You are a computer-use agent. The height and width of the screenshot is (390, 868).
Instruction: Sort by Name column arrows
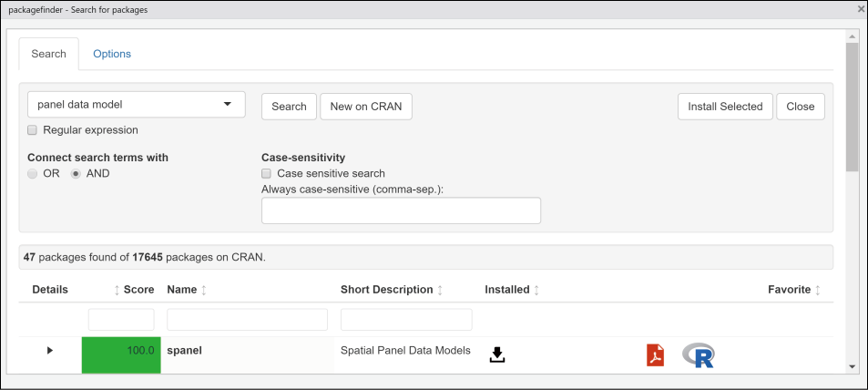(203, 290)
